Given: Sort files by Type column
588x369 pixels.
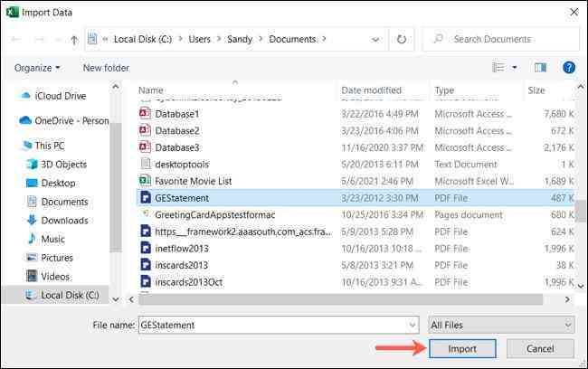Looking at the screenshot, I should pyautogui.click(x=444, y=90).
